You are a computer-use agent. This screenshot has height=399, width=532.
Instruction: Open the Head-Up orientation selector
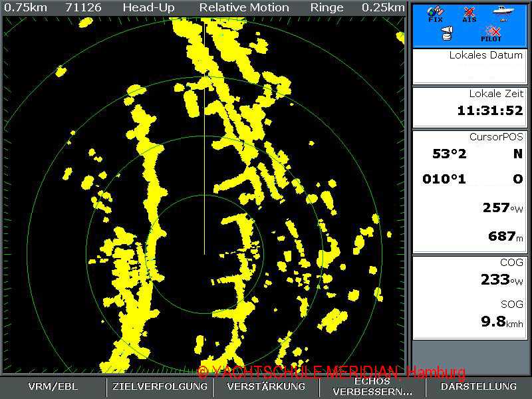pyautogui.click(x=150, y=7)
